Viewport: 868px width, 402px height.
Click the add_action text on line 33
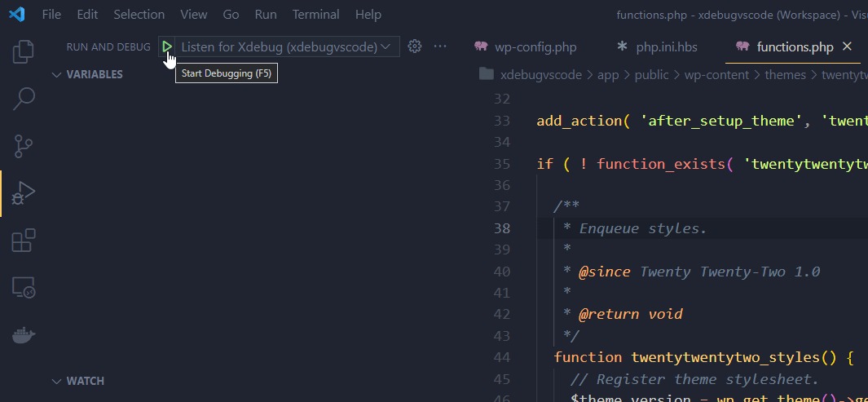coord(579,121)
